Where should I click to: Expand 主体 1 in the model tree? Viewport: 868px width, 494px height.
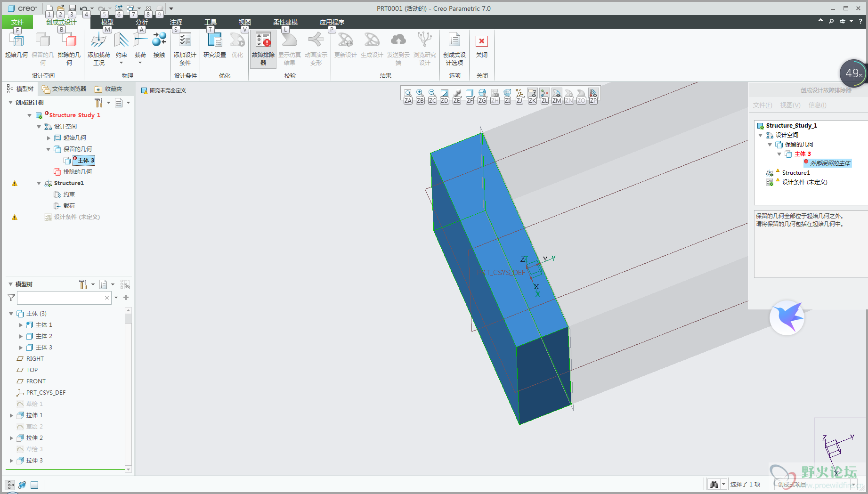click(x=20, y=325)
